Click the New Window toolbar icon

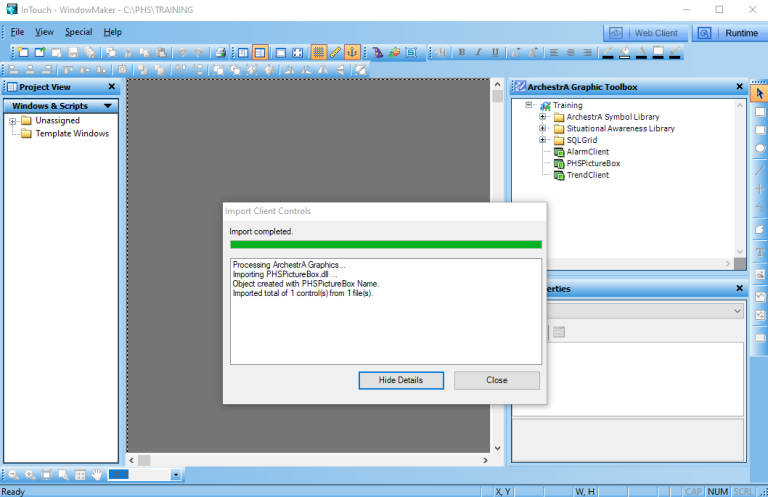tap(23, 52)
